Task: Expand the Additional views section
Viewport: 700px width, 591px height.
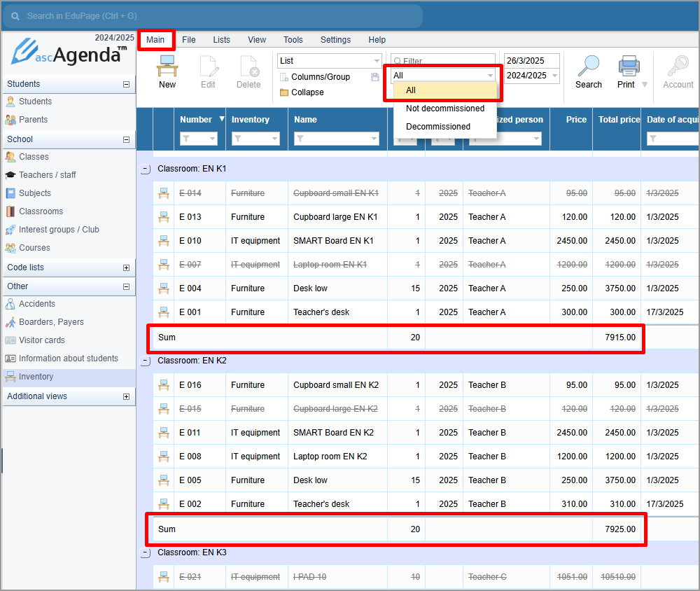Action: [126, 396]
